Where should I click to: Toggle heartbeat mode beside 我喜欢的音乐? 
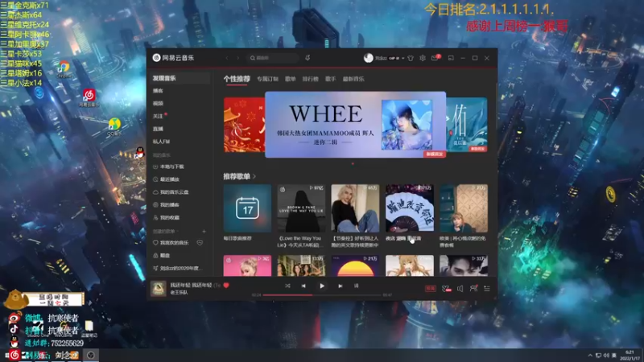click(200, 243)
